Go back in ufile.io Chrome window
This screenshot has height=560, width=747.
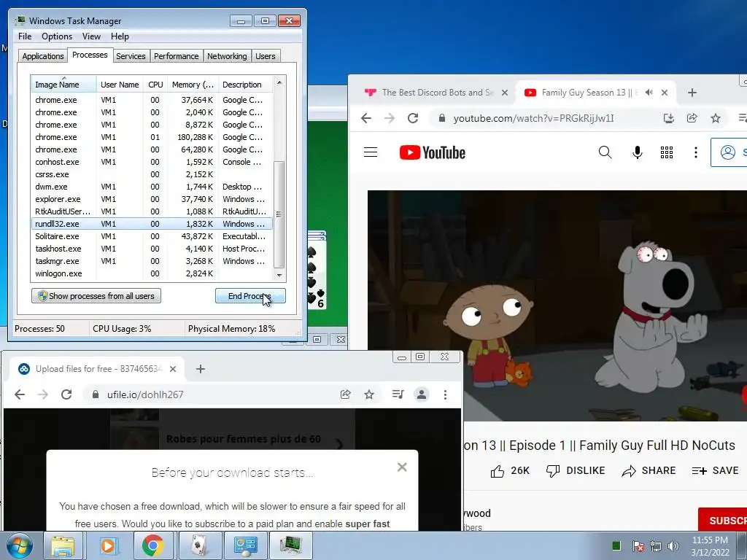coord(20,394)
